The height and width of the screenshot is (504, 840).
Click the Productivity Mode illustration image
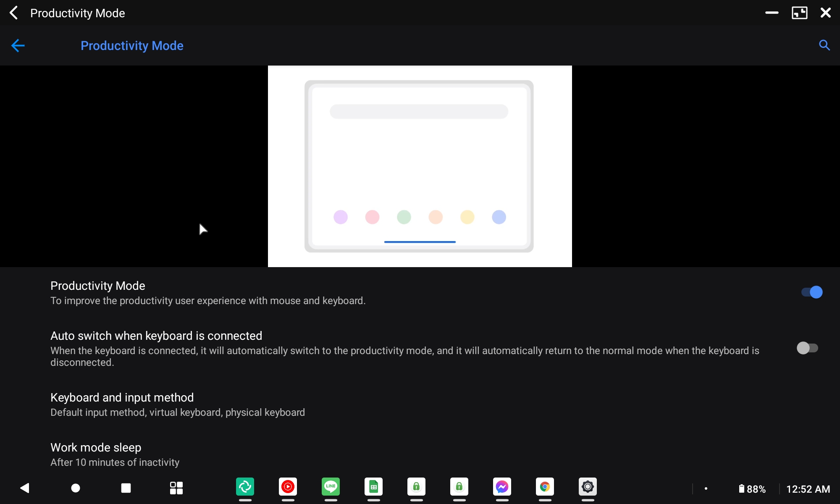420,166
